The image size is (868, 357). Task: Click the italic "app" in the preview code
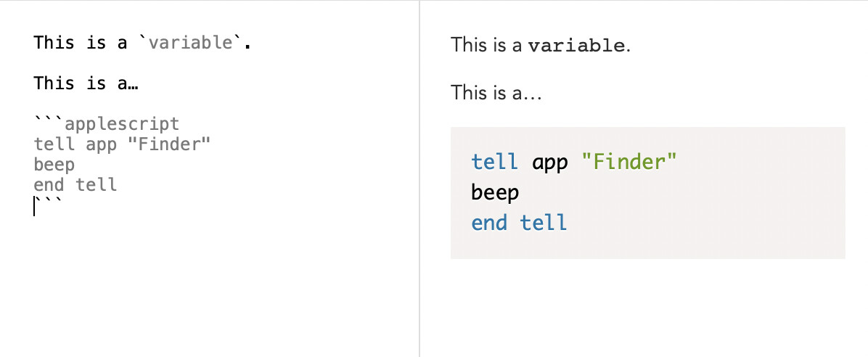pos(550,162)
